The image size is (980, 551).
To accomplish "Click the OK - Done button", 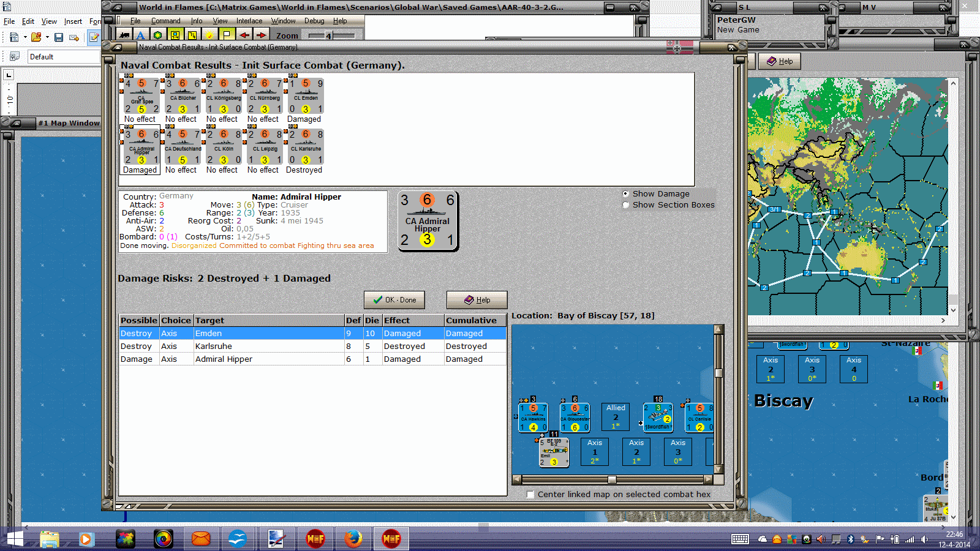I will coord(394,300).
